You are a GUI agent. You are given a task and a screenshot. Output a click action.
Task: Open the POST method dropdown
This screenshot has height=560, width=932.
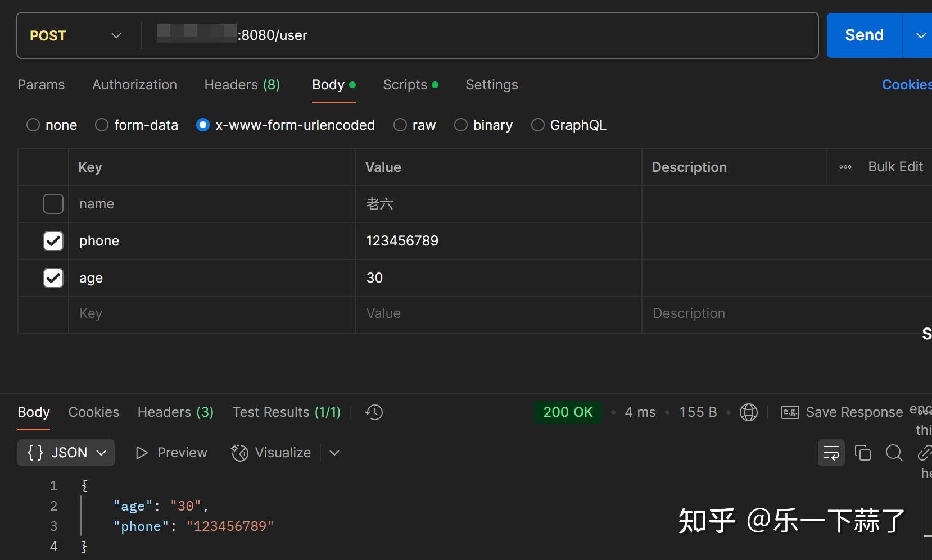116,35
